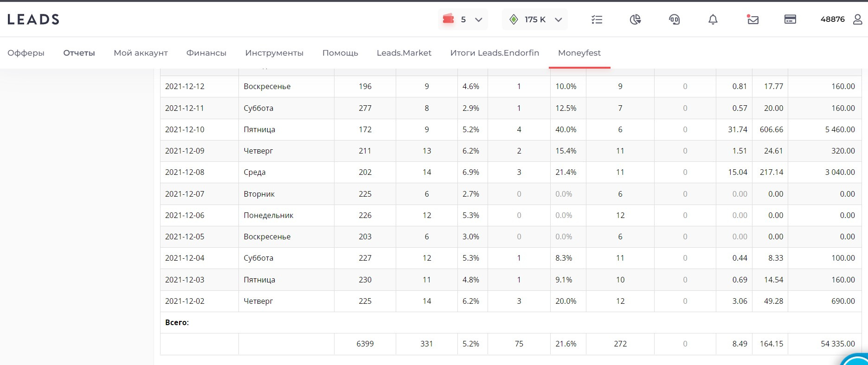Contact support via the headset icon

tap(674, 19)
